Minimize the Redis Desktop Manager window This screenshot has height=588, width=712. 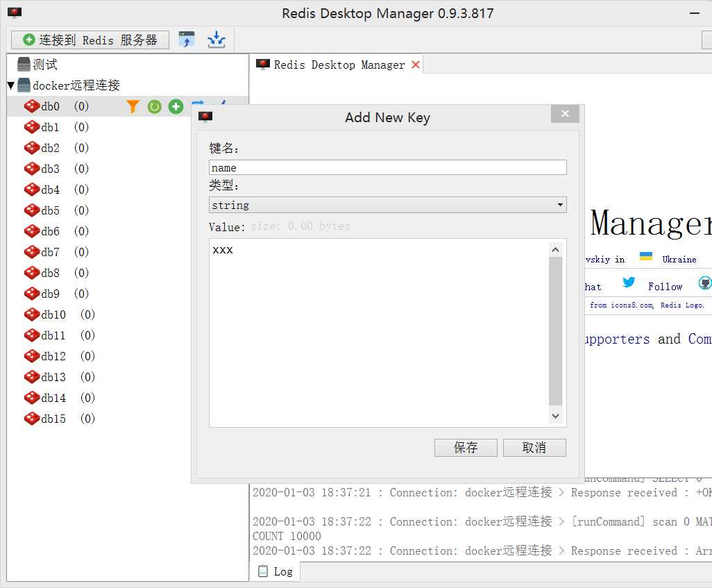pyautogui.click(x=694, y=13)
